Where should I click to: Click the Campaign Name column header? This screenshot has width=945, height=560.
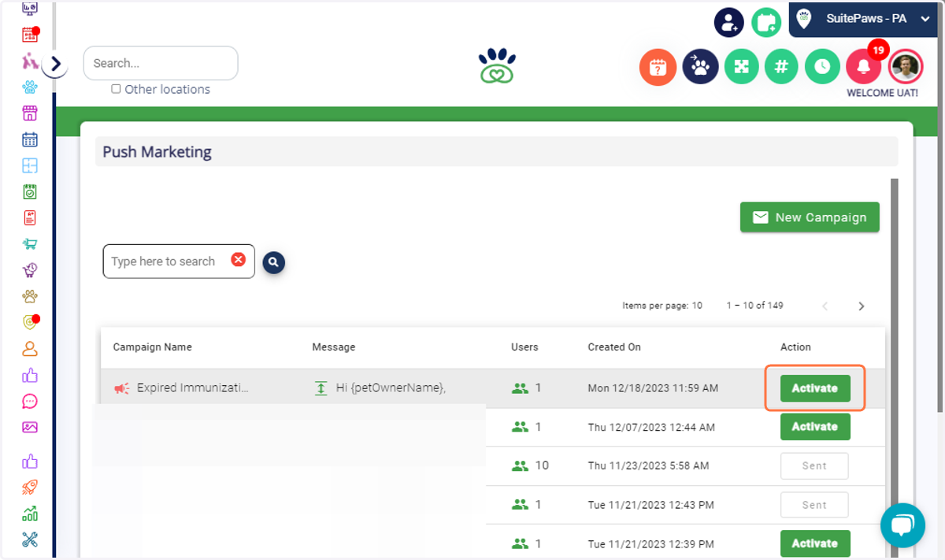point(152,347)
